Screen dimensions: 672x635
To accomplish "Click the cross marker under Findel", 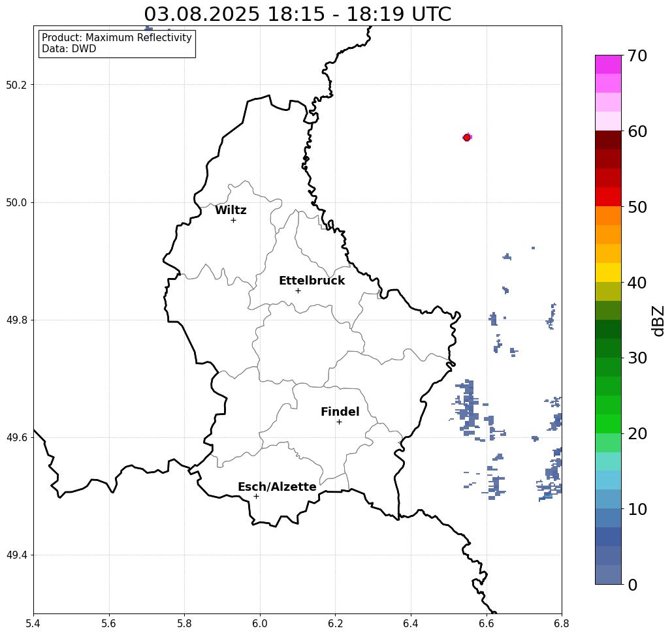I will (339, 422).
